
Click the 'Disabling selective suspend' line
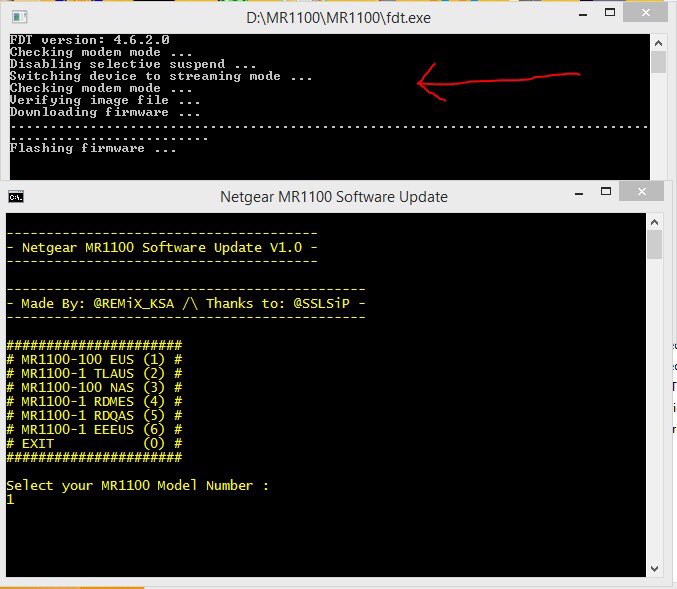[133, 64]
